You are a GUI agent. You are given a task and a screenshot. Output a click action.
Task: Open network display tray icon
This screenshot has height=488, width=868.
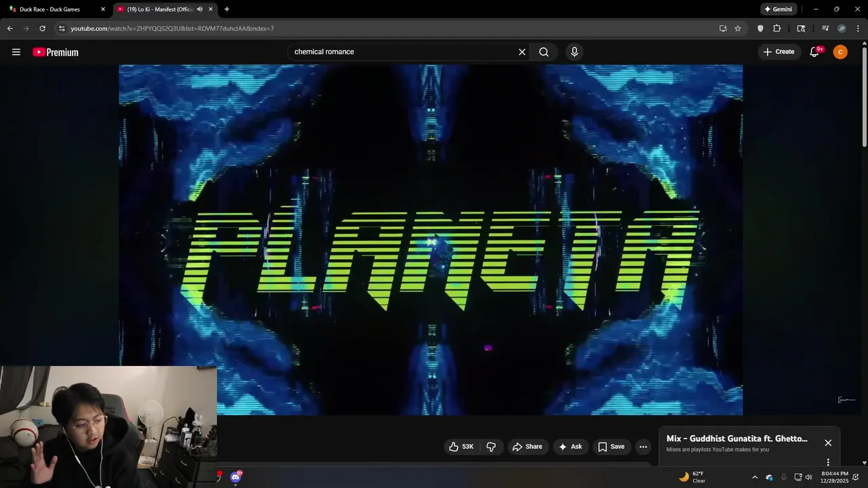[798, 477]
